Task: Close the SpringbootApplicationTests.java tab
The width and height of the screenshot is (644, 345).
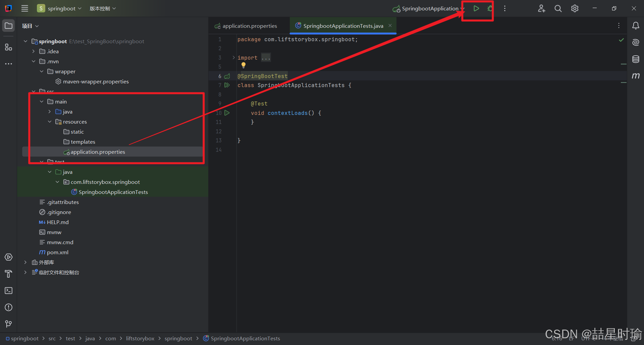Action: point(390,25)
